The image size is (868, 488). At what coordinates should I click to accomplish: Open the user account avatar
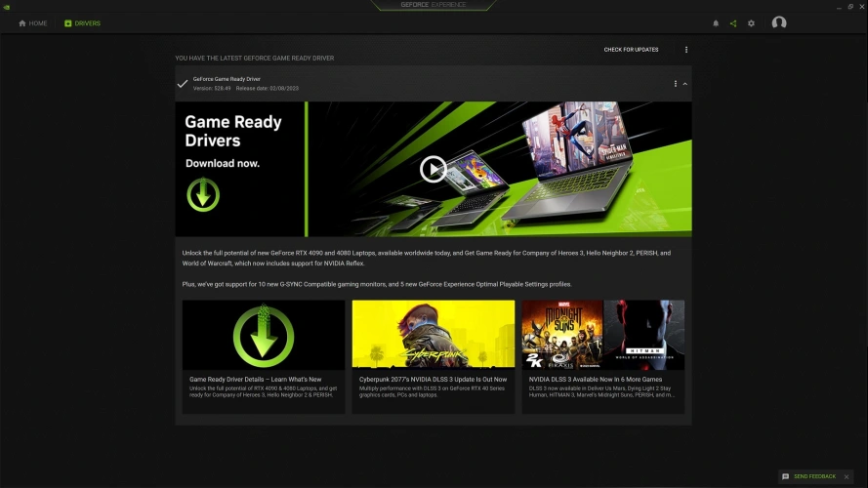point(778,23)
